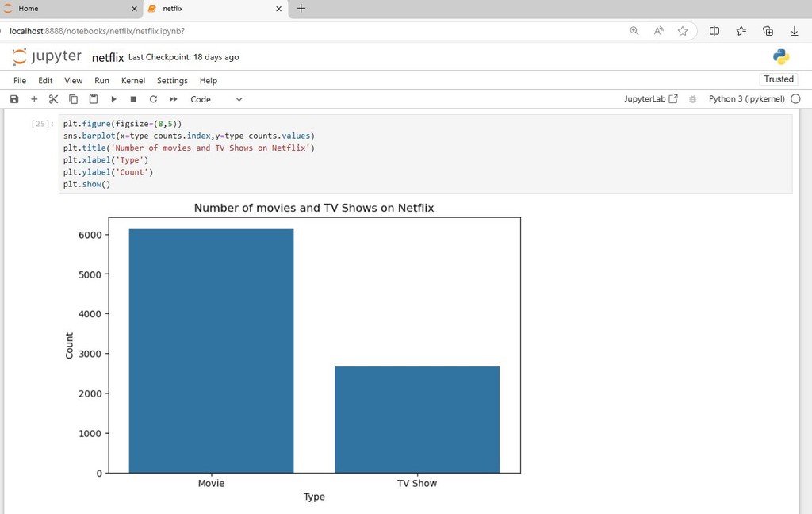The width and height of the screenshot is (812, 514).
Task: Open the Help menu
Action: point(209,80)
